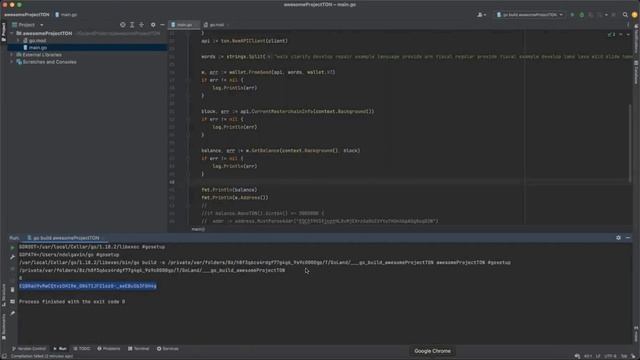Click the problems indicator in editor top right
Screen dimensions: 640x360
611,35
